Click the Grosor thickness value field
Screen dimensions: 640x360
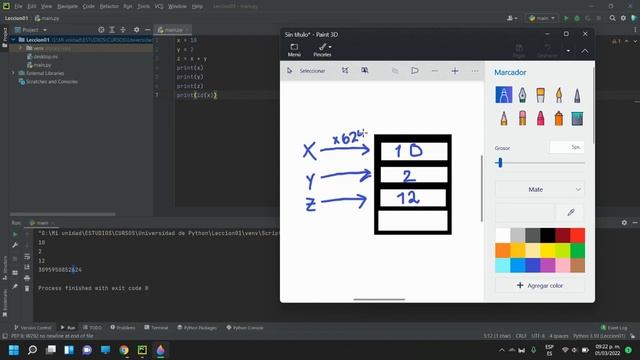567,147
